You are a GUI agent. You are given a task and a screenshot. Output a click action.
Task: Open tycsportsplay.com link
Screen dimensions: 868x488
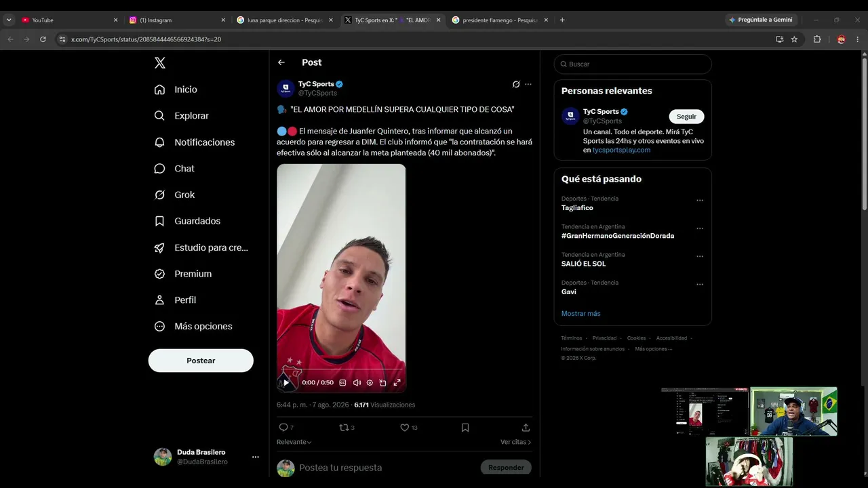pyautogui.click(x=621, y=150)
